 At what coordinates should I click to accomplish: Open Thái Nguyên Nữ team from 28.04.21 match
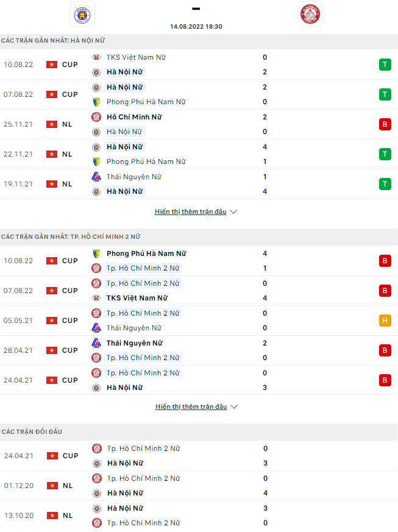tap(134, 343)
